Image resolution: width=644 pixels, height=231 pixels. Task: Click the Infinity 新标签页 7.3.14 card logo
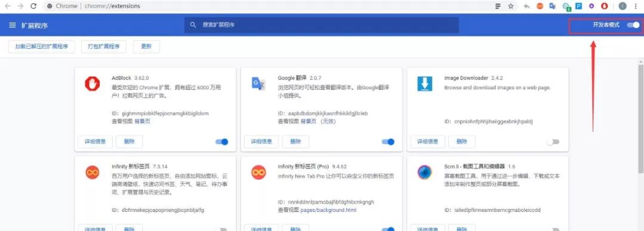tap(92, 172)
